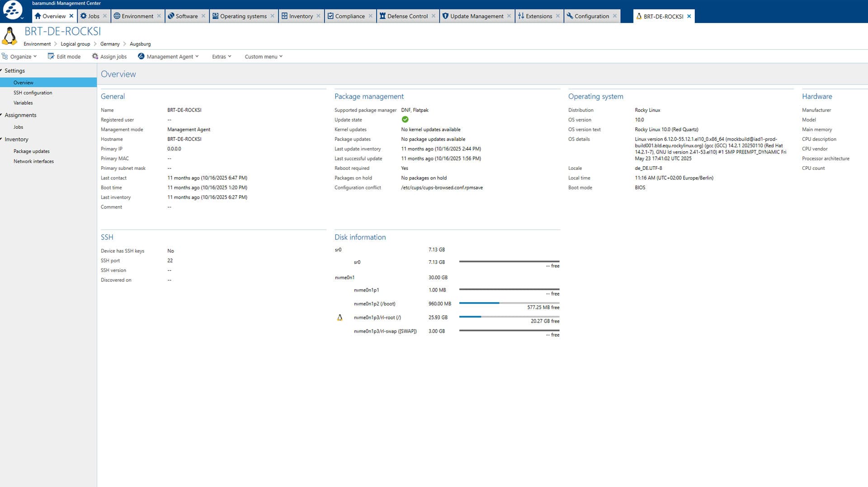The height and width of the screenshot is (487, 868).
Task: Click the green update state checkmark
Action: 405,119
